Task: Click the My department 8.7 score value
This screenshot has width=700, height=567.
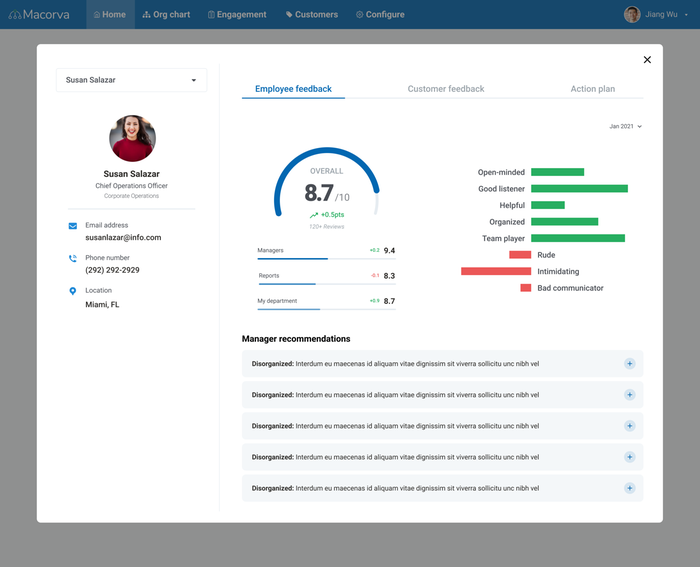Action: [389, 301]
